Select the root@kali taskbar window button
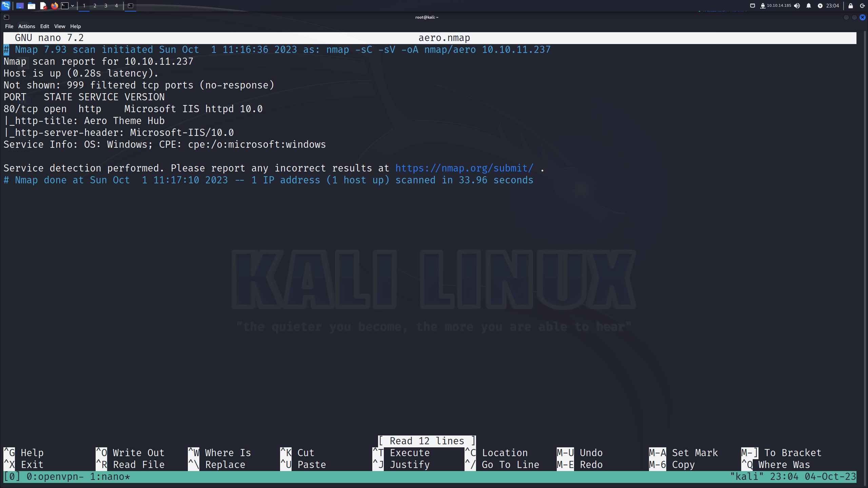 pos(131,6)
